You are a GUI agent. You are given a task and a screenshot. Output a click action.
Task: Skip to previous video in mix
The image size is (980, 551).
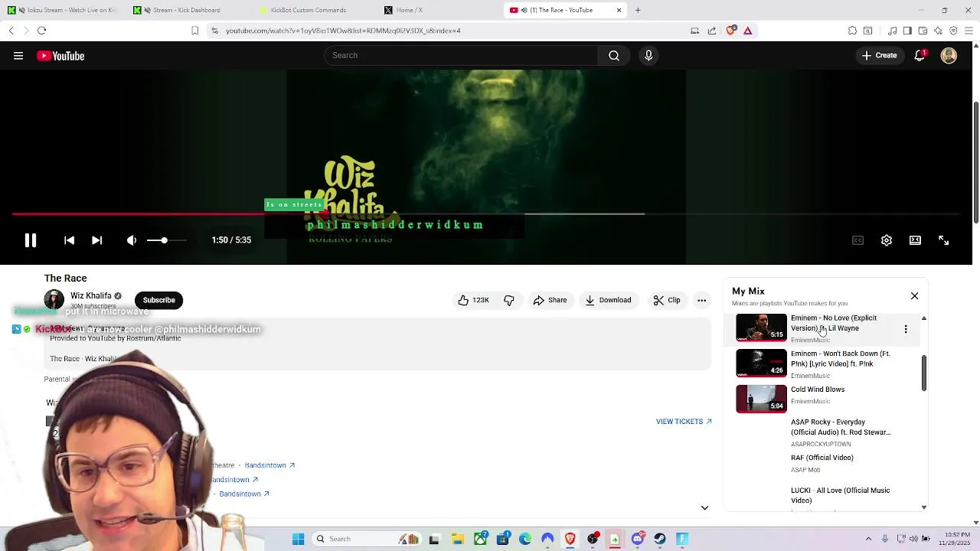coord(69,240)
